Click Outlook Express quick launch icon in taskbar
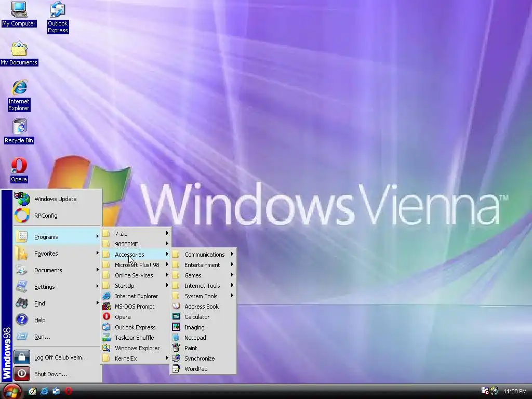Screen dimensions: 532x399 pos(56,391)
